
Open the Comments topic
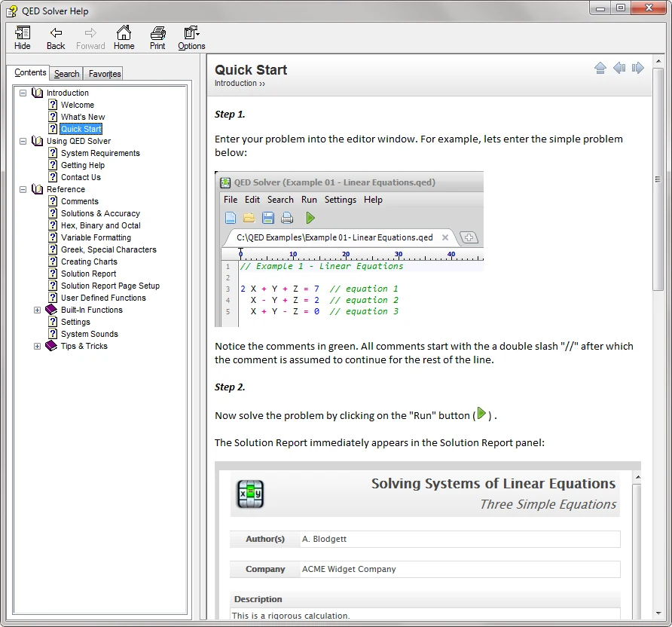click(80, 201)
